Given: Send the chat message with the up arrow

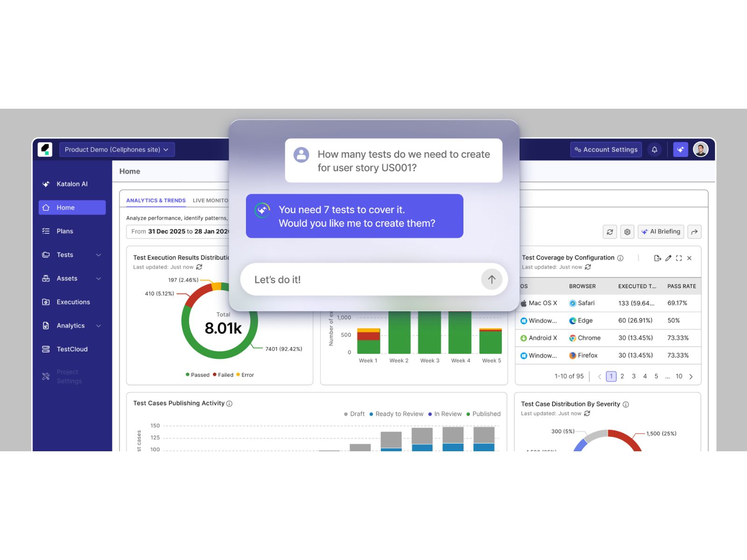Looking at the screenshot, I should 492,279.
